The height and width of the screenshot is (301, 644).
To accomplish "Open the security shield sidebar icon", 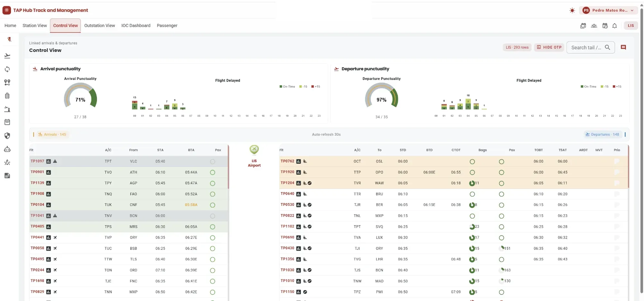I will 7,136.
